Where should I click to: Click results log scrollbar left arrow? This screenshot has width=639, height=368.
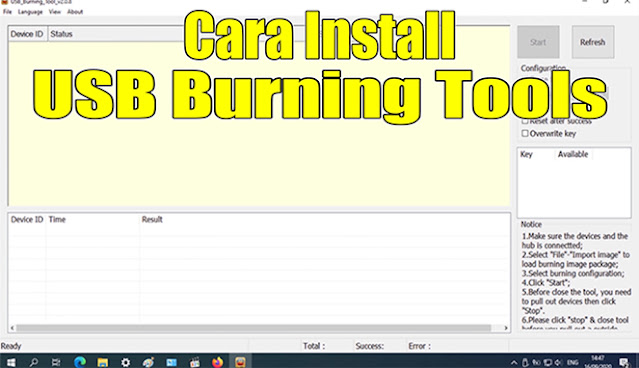[x=12, y=328]
